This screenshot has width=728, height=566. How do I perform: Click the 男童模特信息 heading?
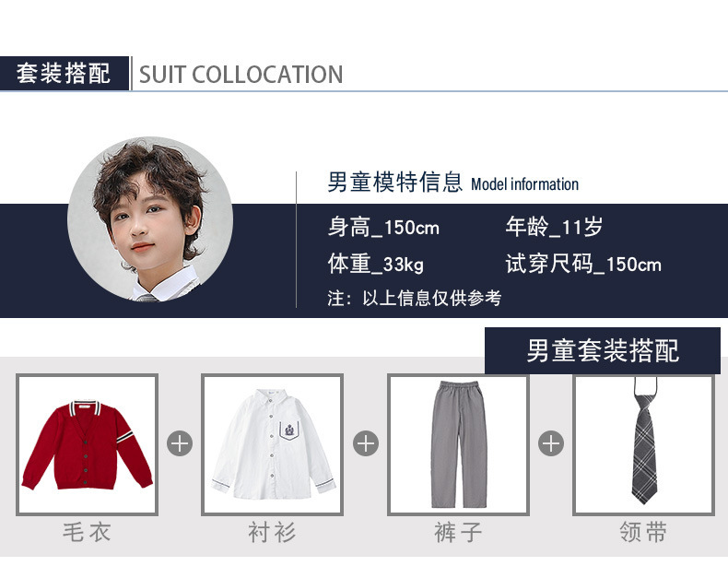click(x=395, y=182)
